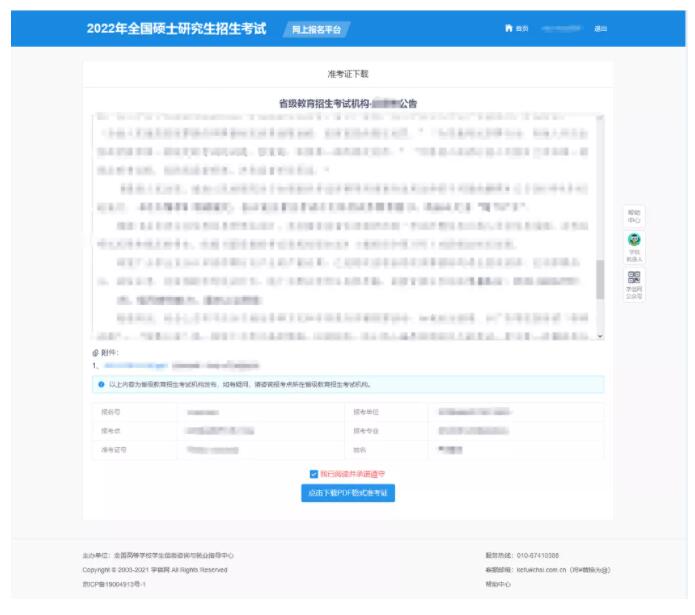This screenshot has height=615, width=695.
Task: Click 退出 logout link in header
Action: pos(600,28)
